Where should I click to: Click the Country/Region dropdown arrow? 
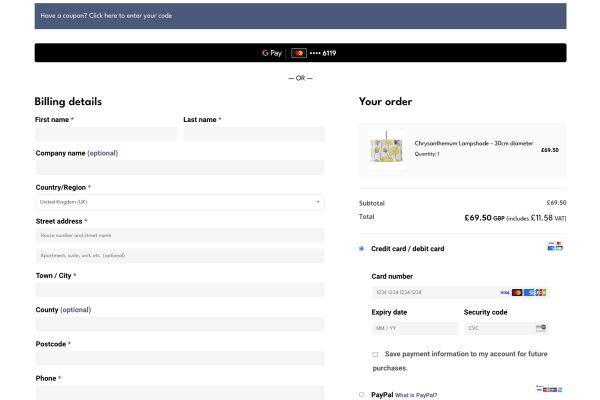point(318,202)
